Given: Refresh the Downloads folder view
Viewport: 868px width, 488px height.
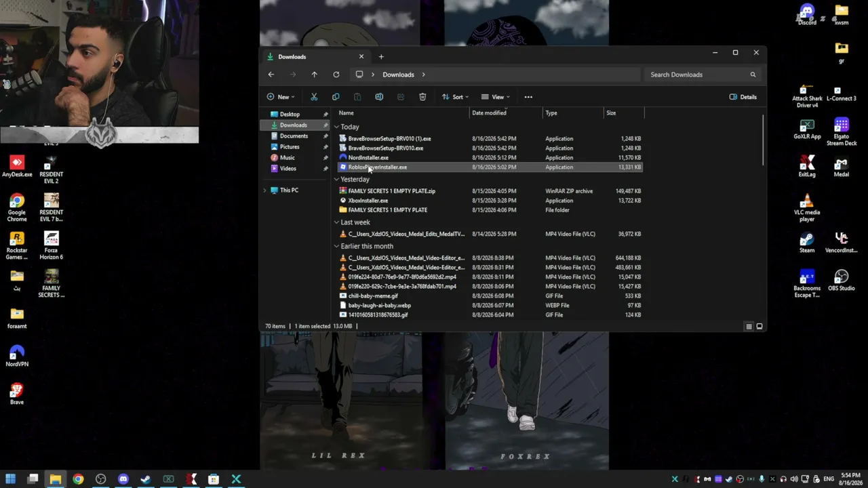Looking at the screenshot, I should [x=336, y=75].
